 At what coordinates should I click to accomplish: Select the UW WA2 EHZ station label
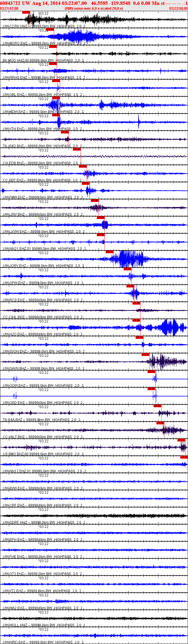43,608
